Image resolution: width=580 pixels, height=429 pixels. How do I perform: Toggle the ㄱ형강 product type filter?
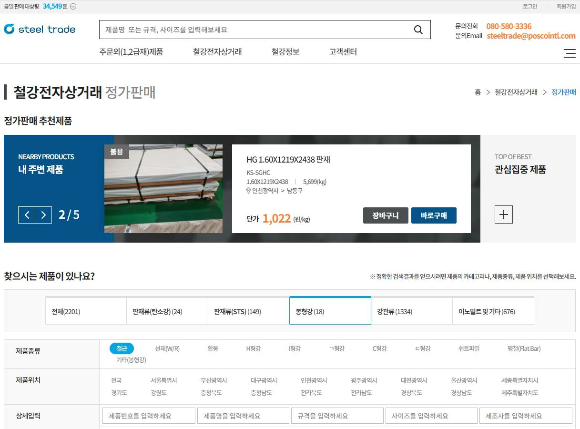[x=337, y=348]
